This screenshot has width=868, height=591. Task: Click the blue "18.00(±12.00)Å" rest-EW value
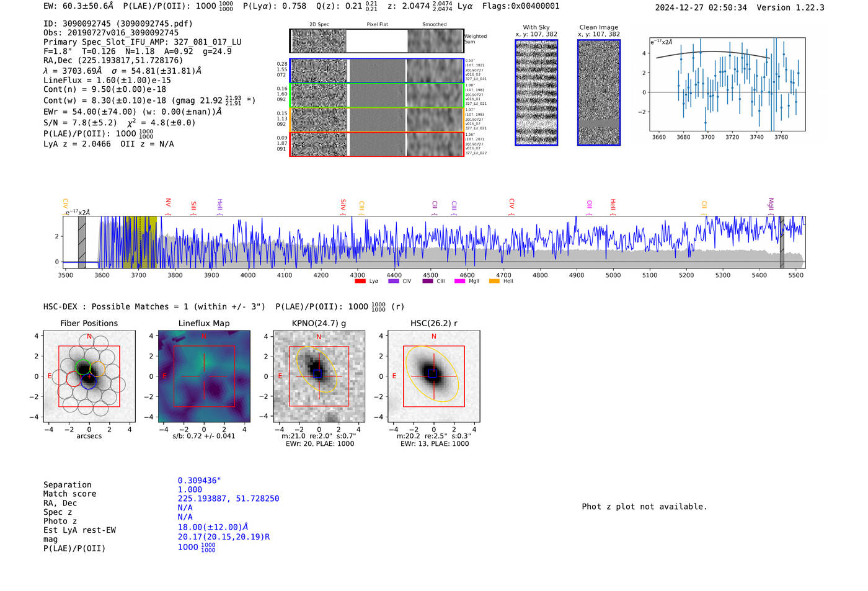[x=213, y=527]
